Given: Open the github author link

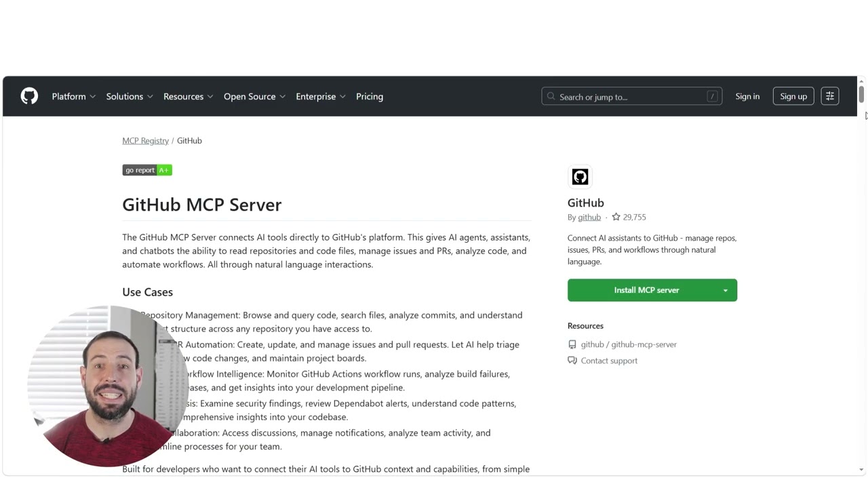Looking at the screenshot, I should click(x=589, y=217).
